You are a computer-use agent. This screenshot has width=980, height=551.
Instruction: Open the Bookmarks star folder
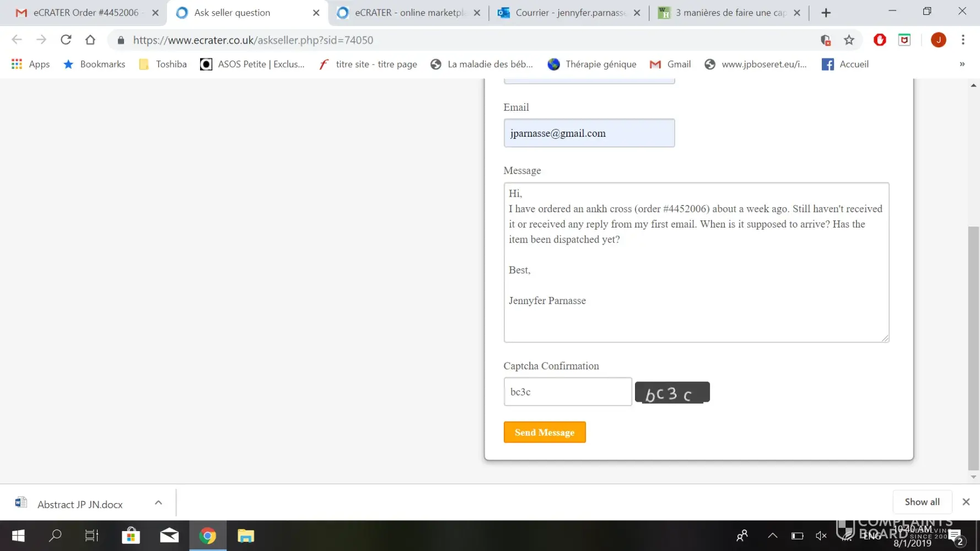(x=94, y=64)
